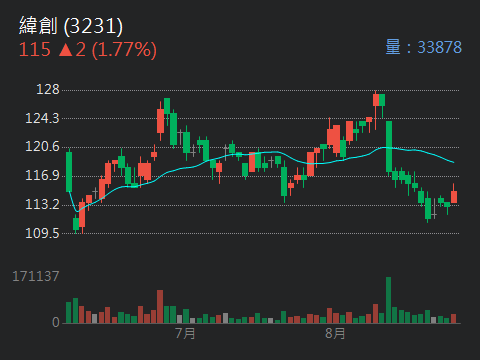
Task: Click the 109.5 price axis label
Action: pyautogui.click(x=42, y=233)
